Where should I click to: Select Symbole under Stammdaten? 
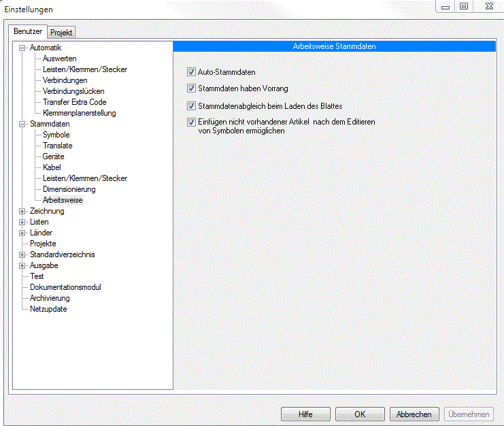tap(56, 135)
